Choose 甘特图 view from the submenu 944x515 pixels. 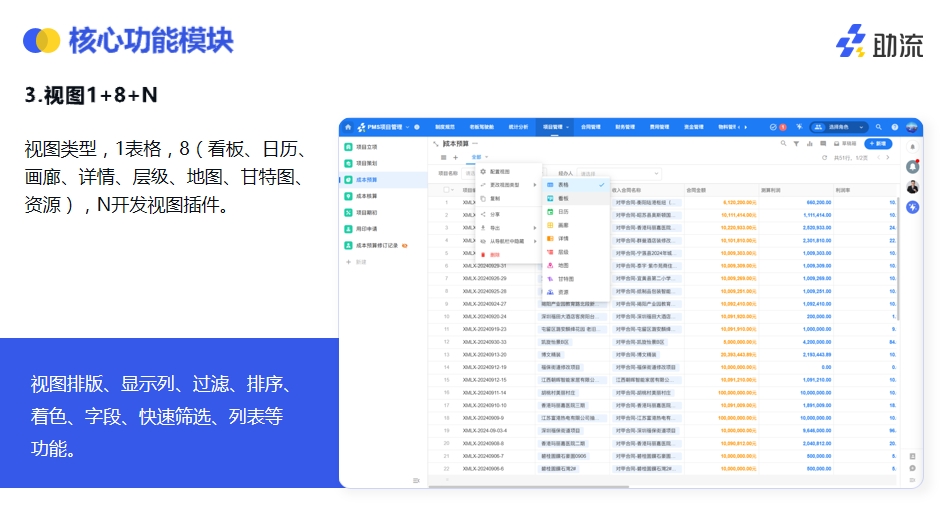[564, 278]
